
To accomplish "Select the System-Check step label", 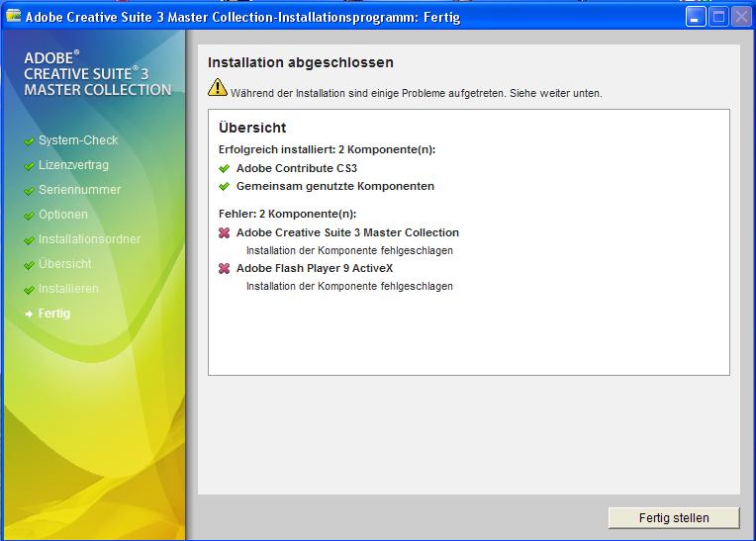I will (78, 140).
